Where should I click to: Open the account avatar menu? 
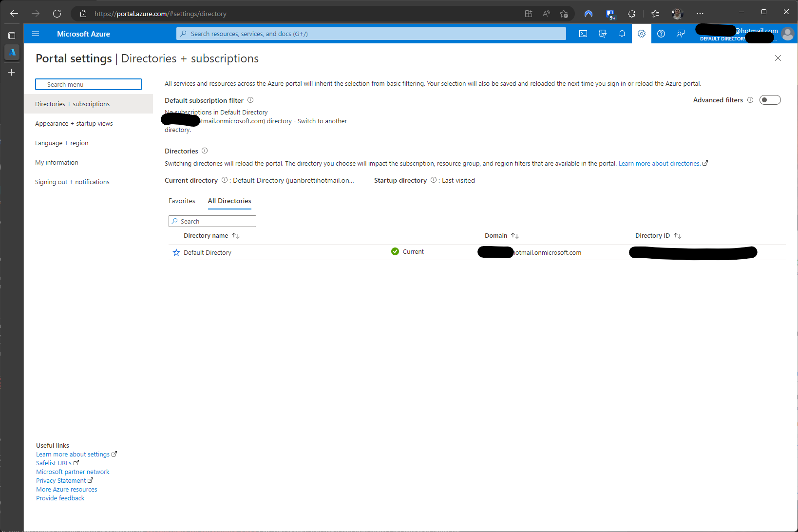pos(788,34)
